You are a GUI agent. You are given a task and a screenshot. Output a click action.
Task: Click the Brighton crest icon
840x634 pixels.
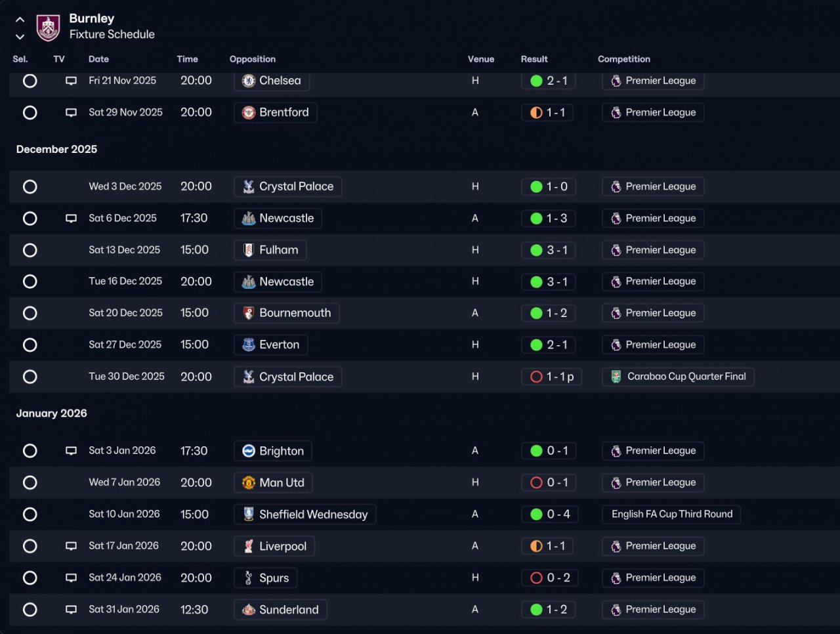249,451
